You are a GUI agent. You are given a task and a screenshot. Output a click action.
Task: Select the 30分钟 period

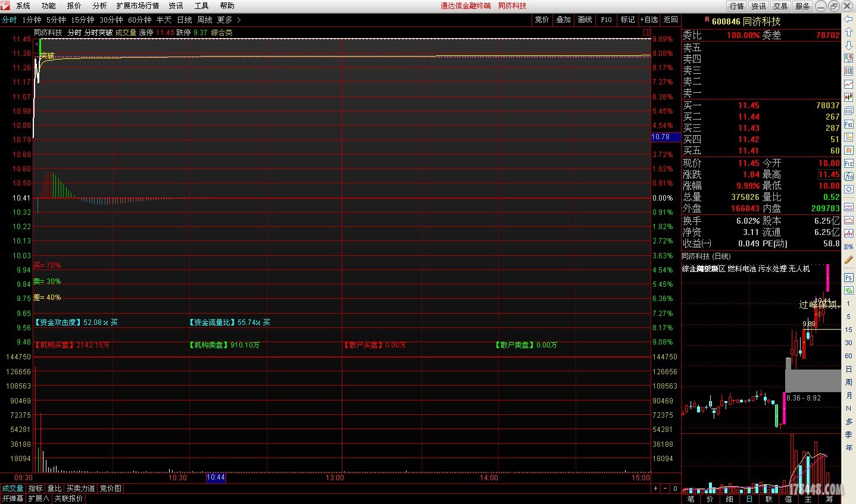111,20
